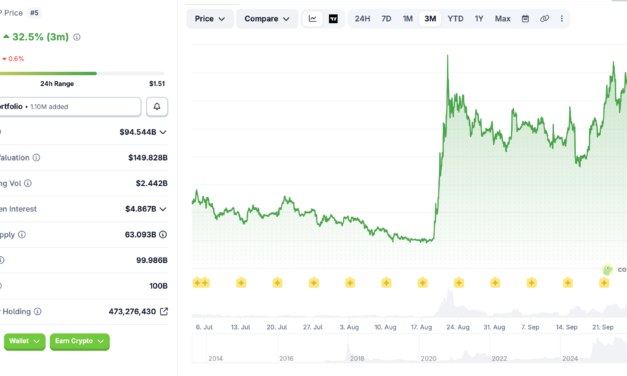627x376 pixels.
Task: Copy the chart link icon
Action: (544, 19)
